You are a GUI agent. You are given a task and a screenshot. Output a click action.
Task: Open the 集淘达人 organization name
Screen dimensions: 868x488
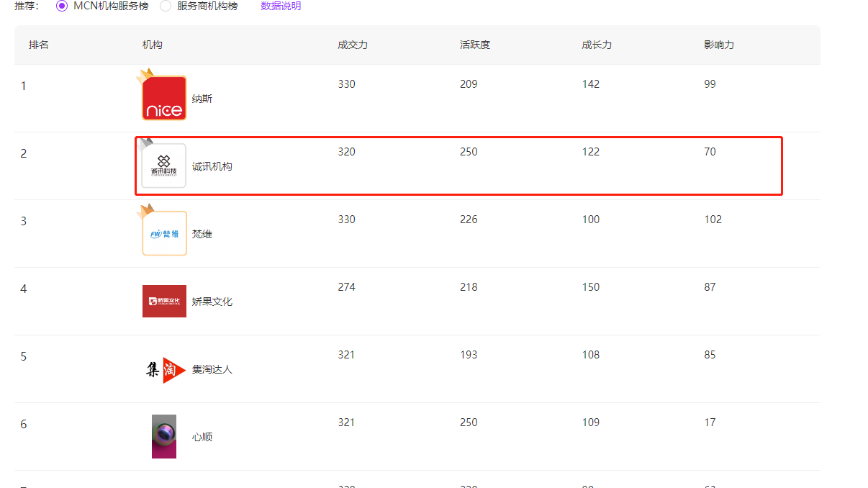pos(212,369)
